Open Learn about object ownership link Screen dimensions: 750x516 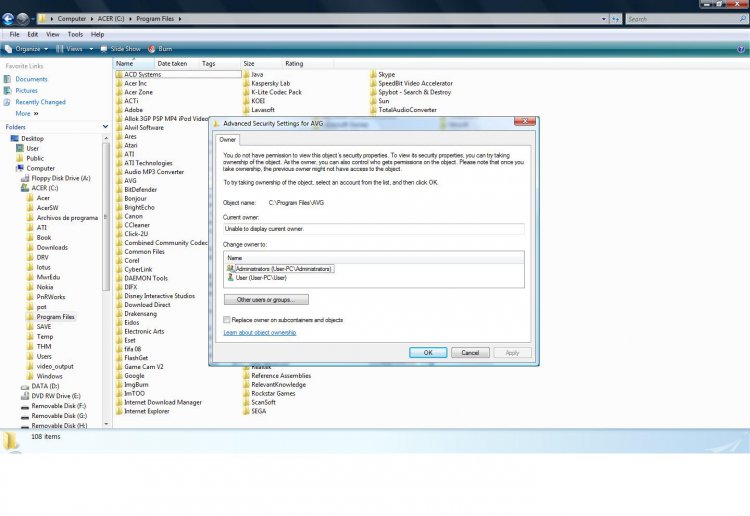[260, 332]
